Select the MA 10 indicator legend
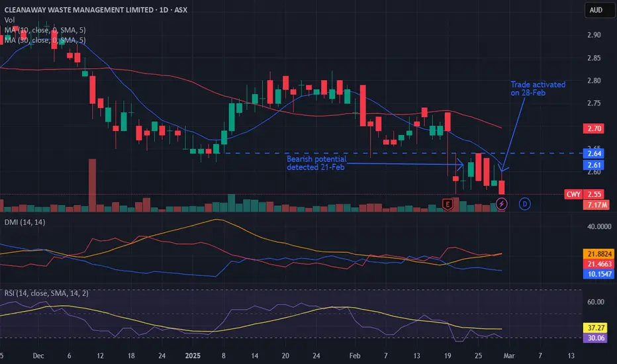The height and width of the screenshot is (364, 617). [x=45, y=30]
